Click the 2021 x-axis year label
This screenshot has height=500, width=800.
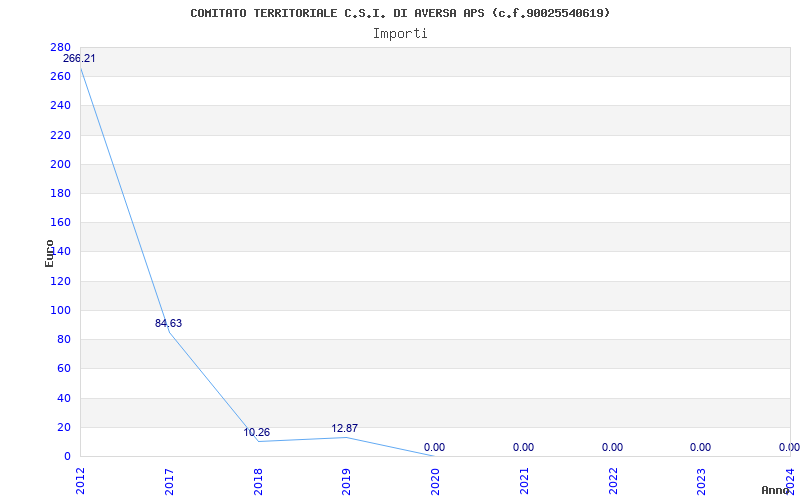pos(524,481)
